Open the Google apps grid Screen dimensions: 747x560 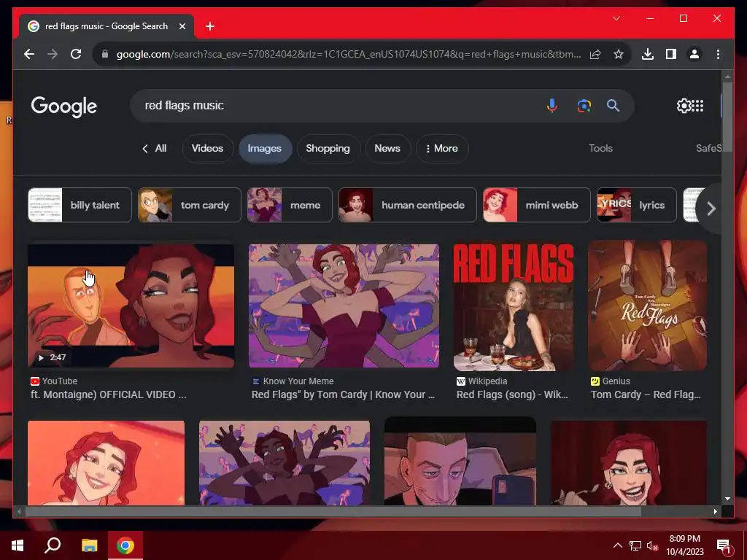point(697,106)
